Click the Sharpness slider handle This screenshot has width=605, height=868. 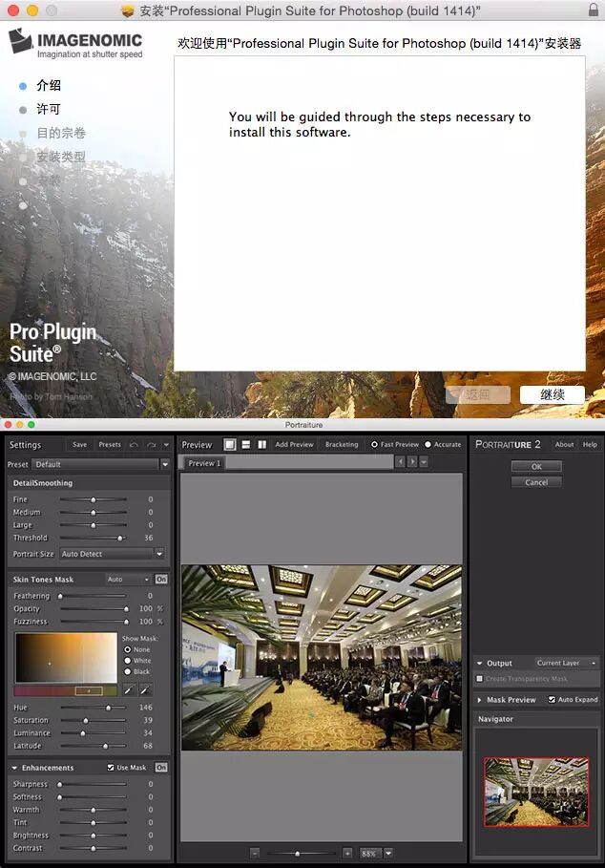(60, 784)
